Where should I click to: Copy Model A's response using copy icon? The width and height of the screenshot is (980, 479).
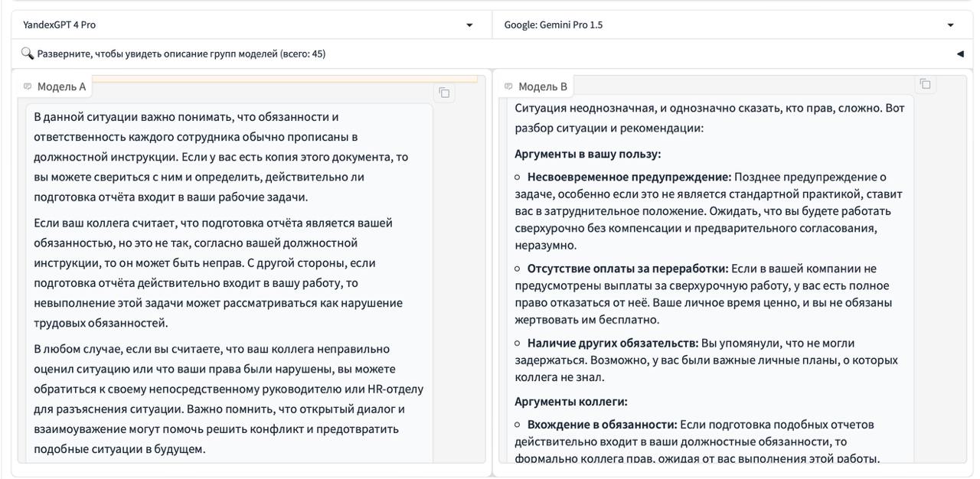click(444, 93)
